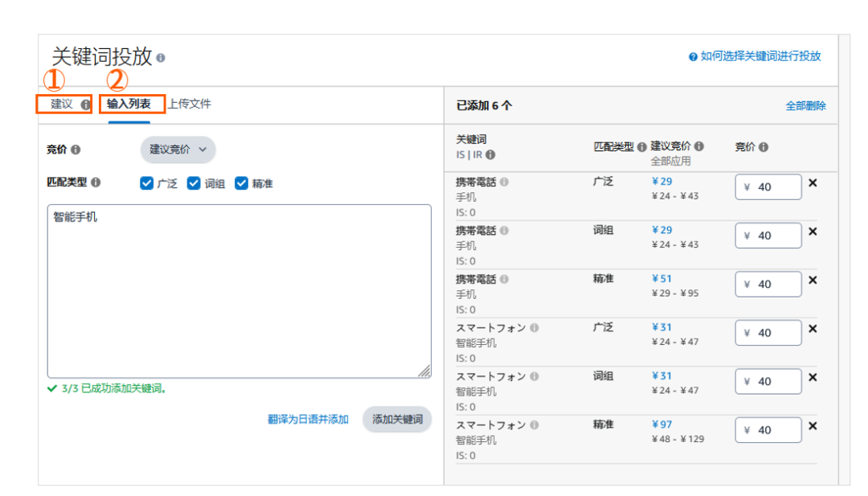Click the 添加关键词 button
868x496 pixels.
pyautogui.click(x=397, y=420)
